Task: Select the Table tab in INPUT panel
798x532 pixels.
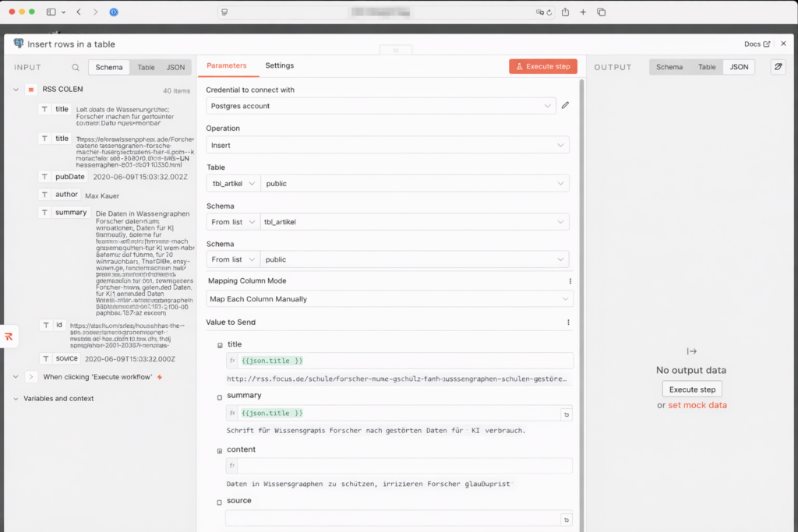Action: point(146,68)
